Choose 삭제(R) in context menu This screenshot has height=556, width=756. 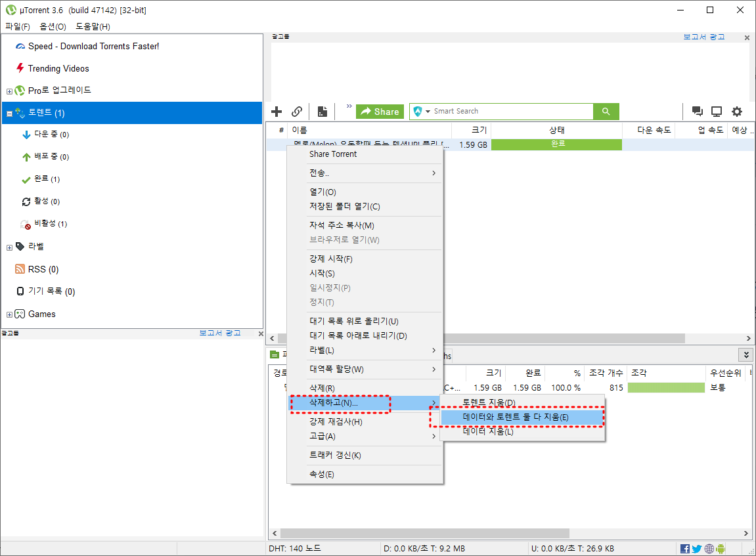click(365, 389)
